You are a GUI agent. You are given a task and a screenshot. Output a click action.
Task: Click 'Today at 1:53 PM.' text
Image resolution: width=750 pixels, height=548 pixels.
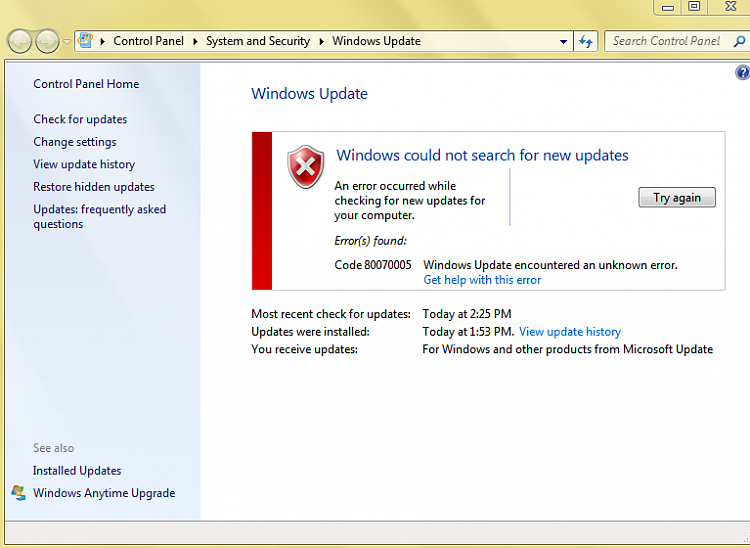point(468,332)
